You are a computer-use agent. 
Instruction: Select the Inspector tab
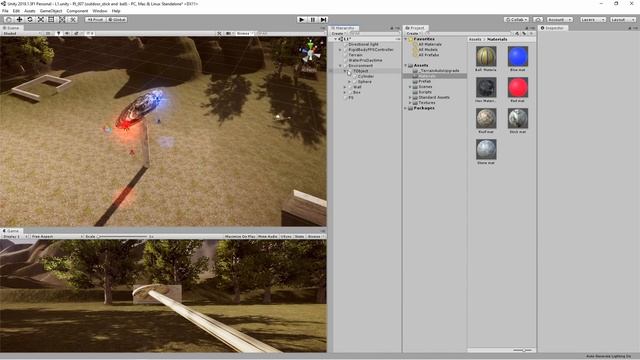click(x=553, y=28)
